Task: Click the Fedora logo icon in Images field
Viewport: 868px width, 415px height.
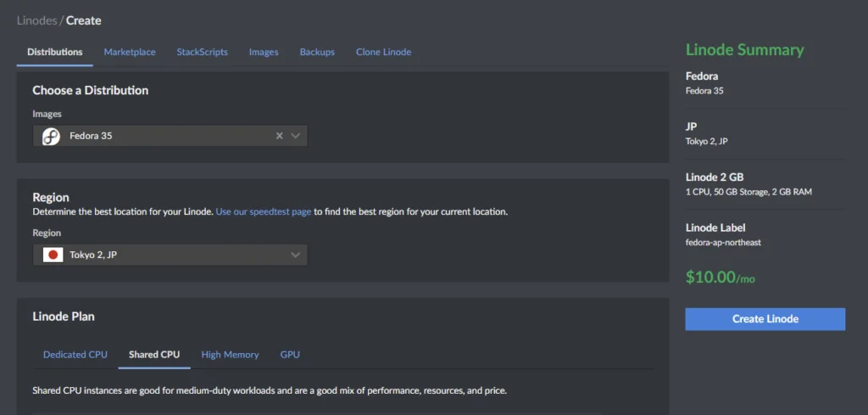Action: click(x=51, y=136)
